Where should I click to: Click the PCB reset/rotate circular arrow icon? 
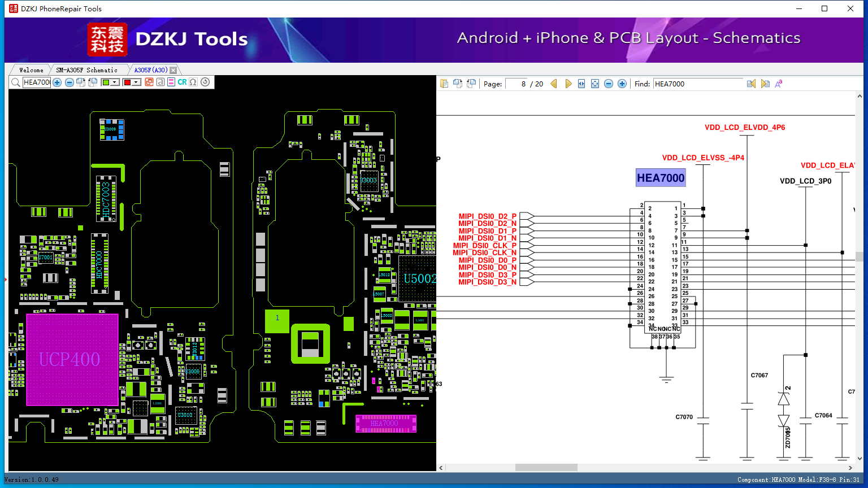point(205,82)
